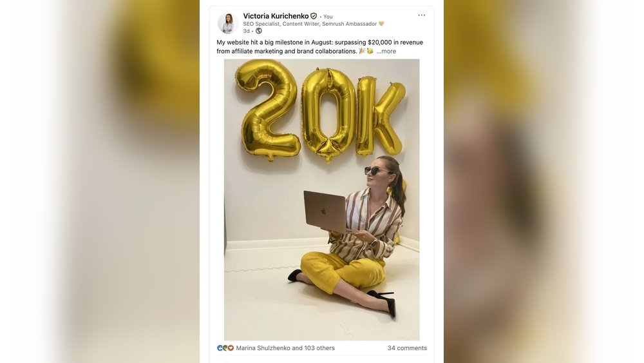This screenshot has height=363, width=644.
Task: Click the green celebrate reaction icon
Action: [225, 348]
